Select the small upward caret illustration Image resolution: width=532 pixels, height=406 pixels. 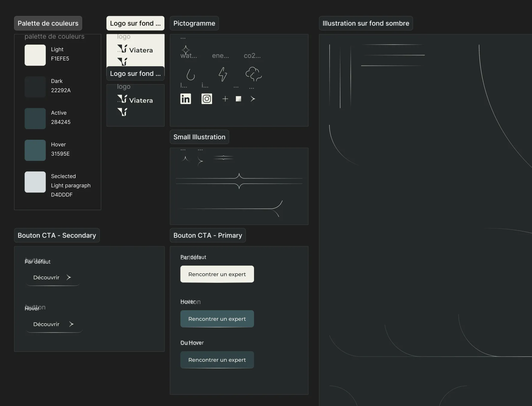pos(185,159)
